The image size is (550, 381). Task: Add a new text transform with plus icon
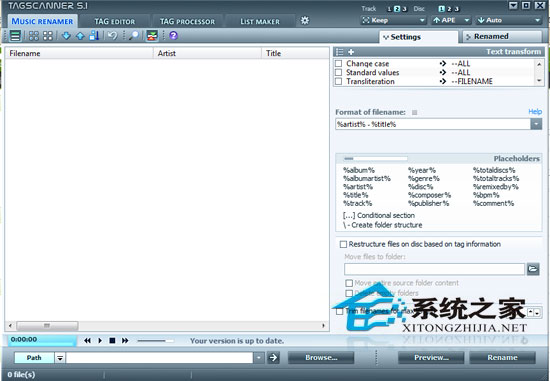click(x=351, y=52)
